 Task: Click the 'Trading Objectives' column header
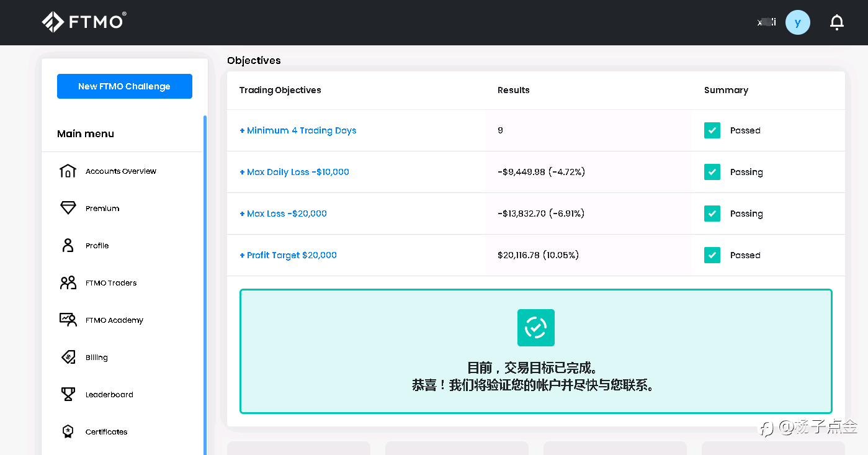[280, 90]
